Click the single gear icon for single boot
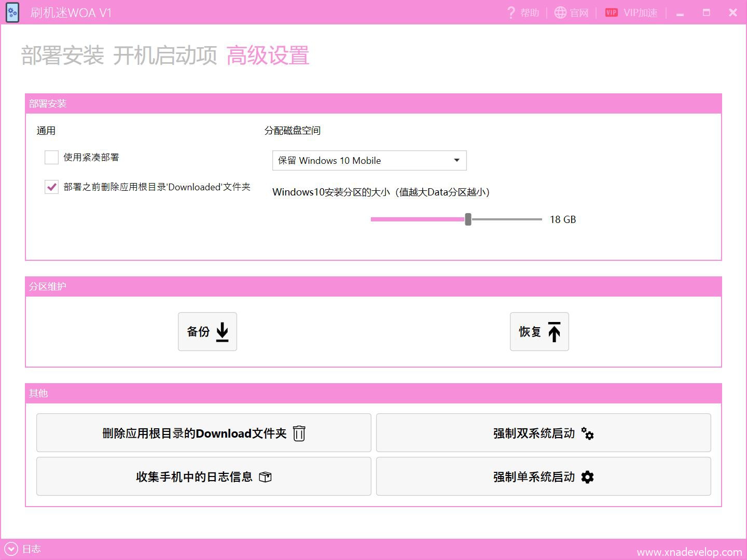Screen dimensions: 747x560 pos(587,477)
